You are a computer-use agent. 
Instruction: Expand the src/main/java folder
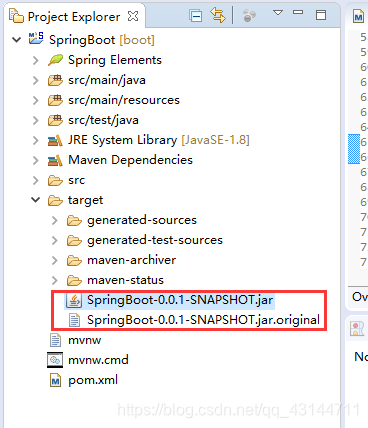(35, 80)
